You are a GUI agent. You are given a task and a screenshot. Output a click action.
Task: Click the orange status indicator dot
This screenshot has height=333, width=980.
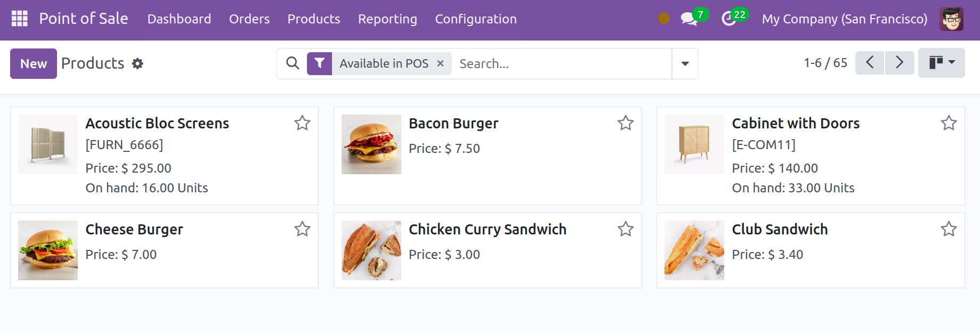pos(663,19)
